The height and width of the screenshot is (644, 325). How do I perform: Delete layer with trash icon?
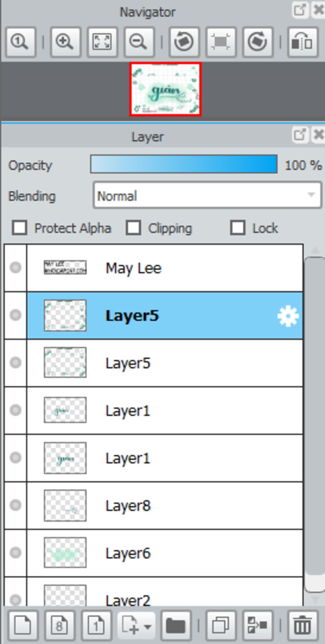(x=302, y=626)
